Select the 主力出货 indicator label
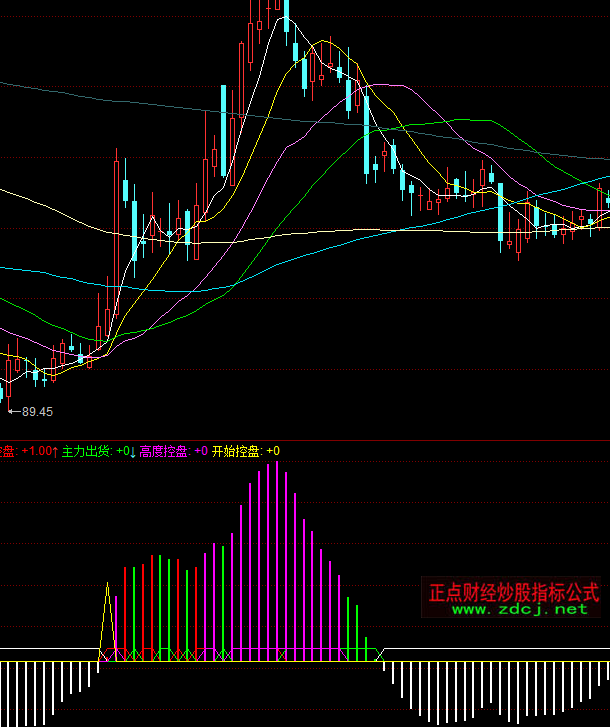Viewport: 610px width, 727px height. click(87, 452)
